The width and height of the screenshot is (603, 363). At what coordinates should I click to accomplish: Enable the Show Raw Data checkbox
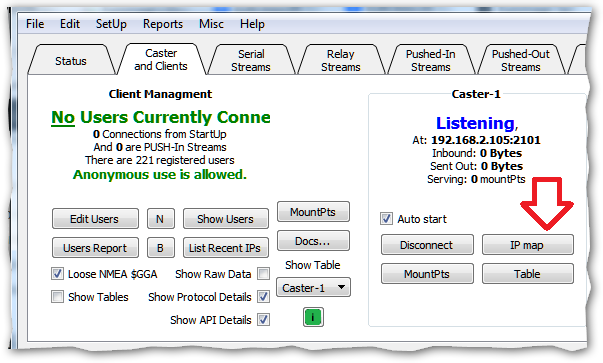click(x=264, y=274)
